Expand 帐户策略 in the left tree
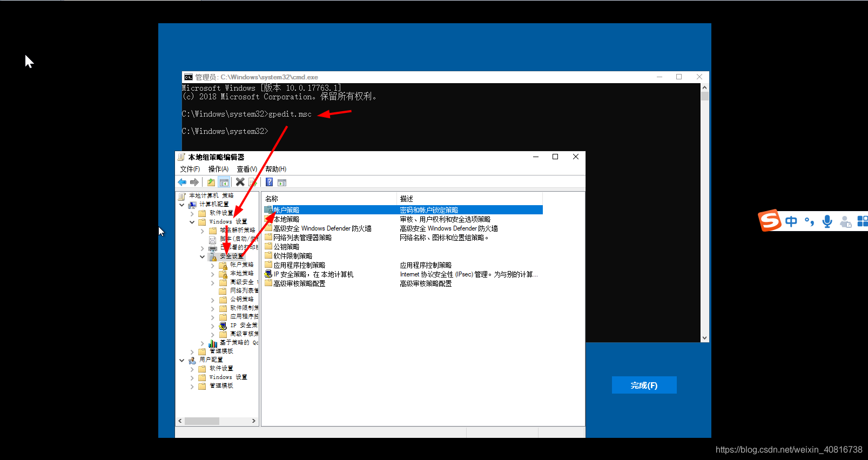This screenshot has width=868, height=460. 213,265
